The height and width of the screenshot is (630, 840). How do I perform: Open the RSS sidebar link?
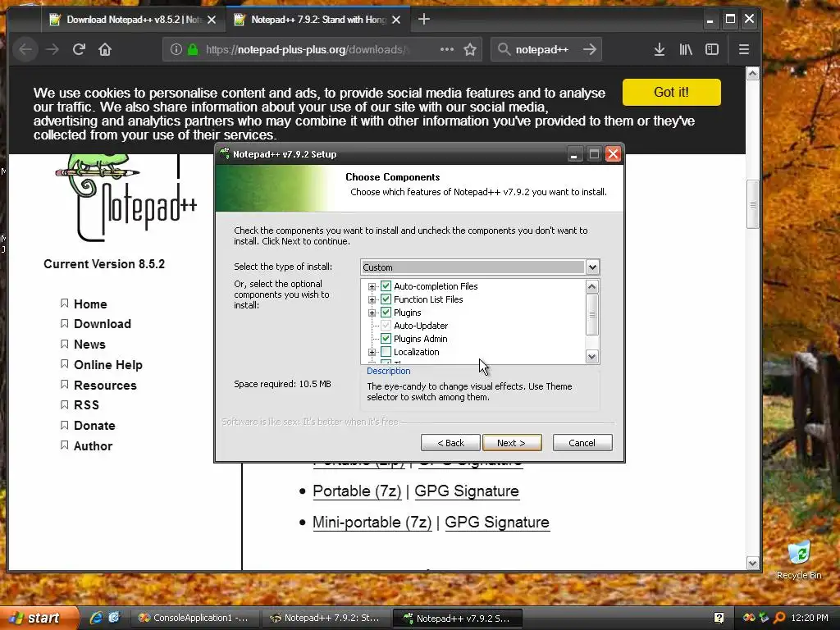click(86, 405)
